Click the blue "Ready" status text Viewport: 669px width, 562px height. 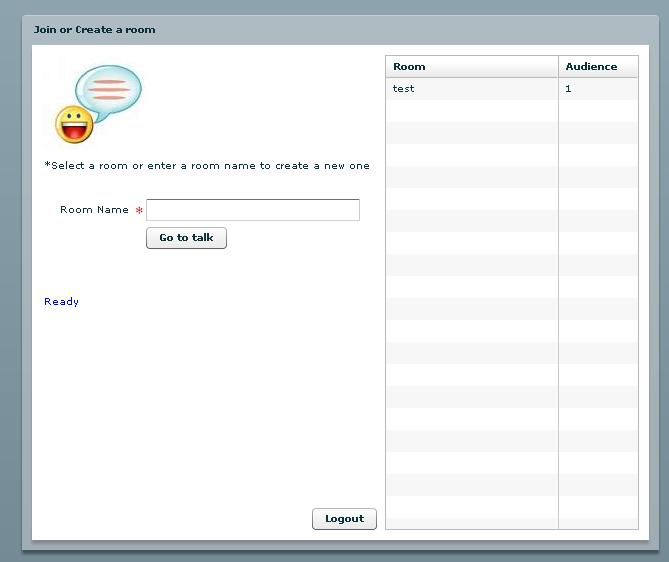click(x=61, y=302)
